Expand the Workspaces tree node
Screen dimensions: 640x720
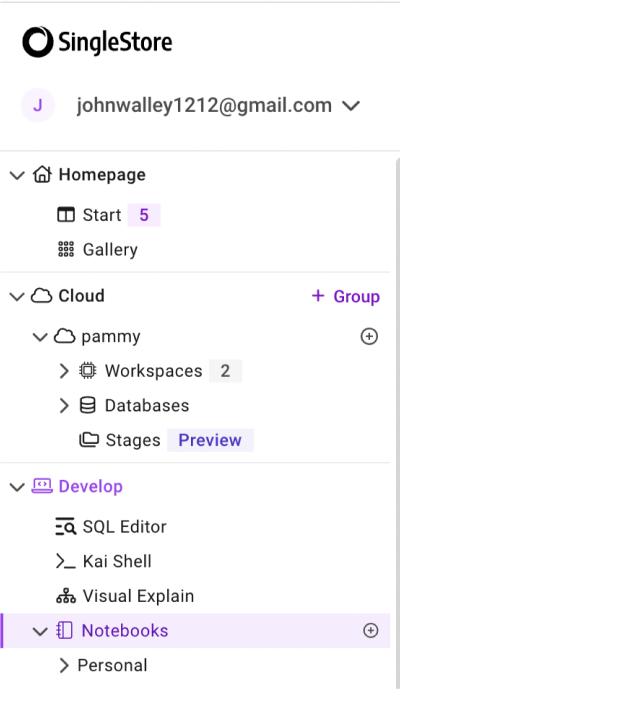point(64,371)
